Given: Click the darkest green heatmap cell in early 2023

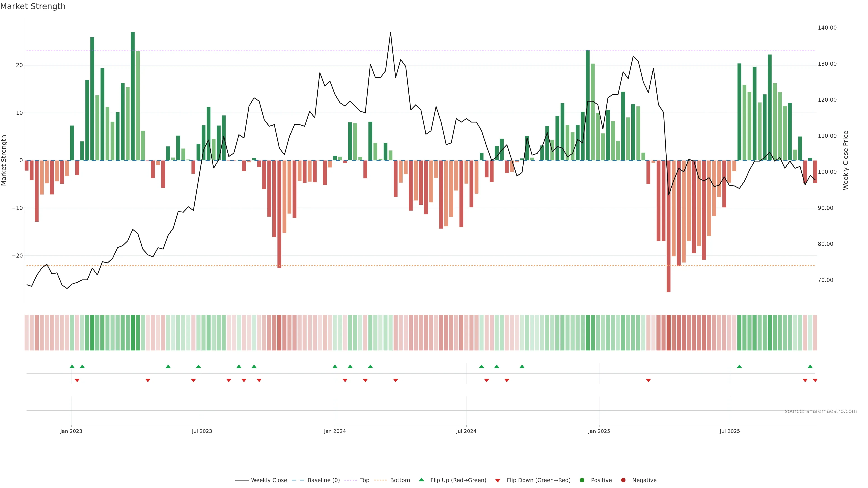Looking at the screenshot, I should pyautogui.click(x=133, y=333).
